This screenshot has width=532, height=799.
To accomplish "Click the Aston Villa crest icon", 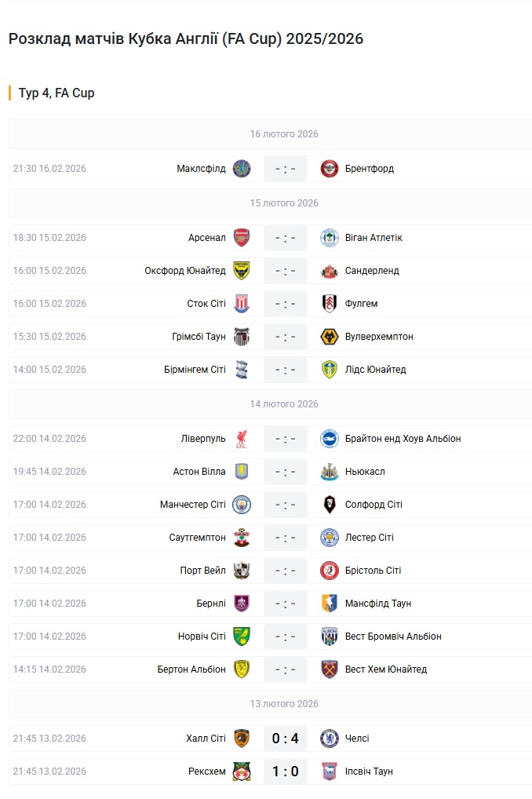I will [x=242, y=472].
